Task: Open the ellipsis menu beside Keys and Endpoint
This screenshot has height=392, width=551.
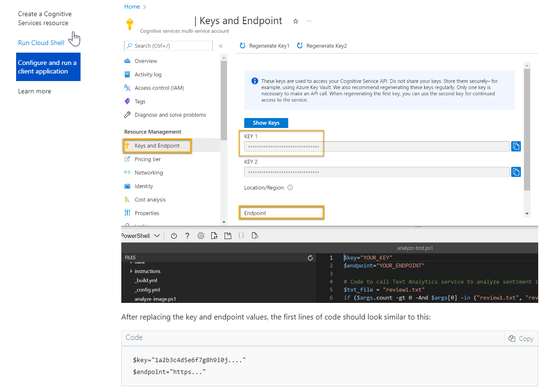Action: point(309,21)
